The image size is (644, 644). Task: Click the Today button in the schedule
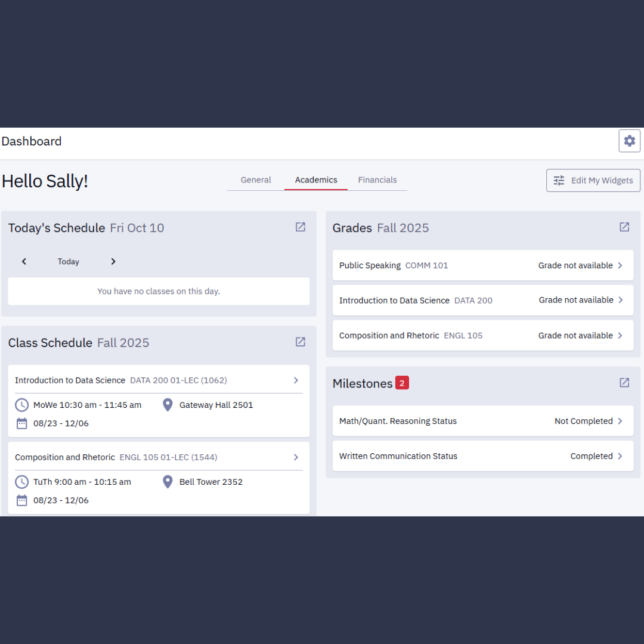pyautogui.click(x=68, y=261)
